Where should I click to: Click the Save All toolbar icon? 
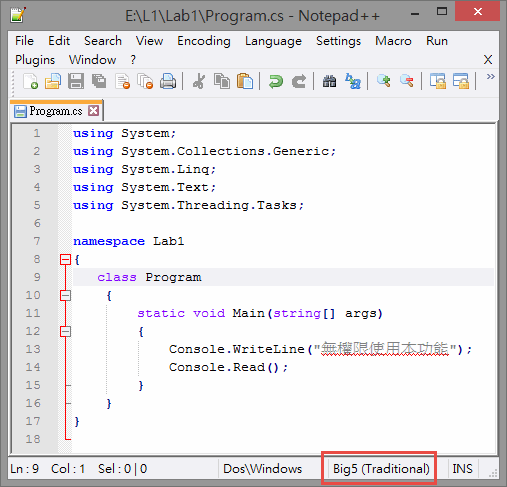pyautogui.click(x=99, y=81)
